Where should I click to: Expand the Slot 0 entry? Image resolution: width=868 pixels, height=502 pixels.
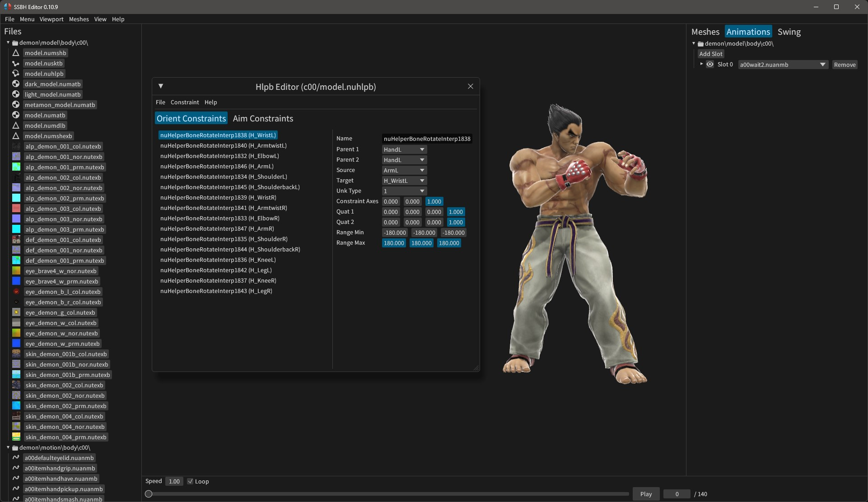pyautogui.click(x=700, y=64)
